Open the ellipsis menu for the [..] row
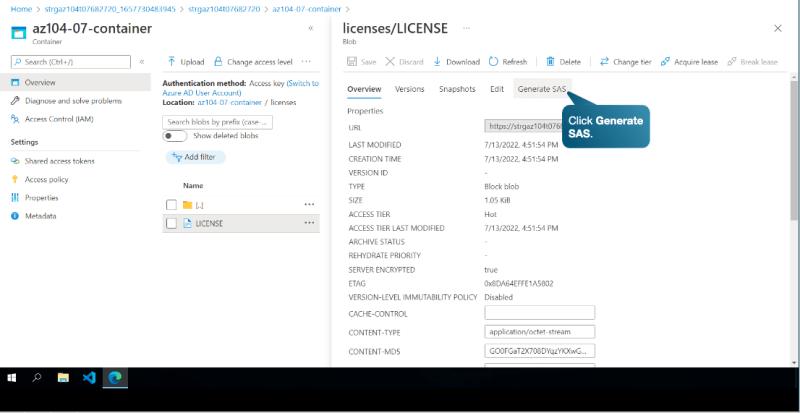Viewport: 800px width, 413px height. point(309,204)
